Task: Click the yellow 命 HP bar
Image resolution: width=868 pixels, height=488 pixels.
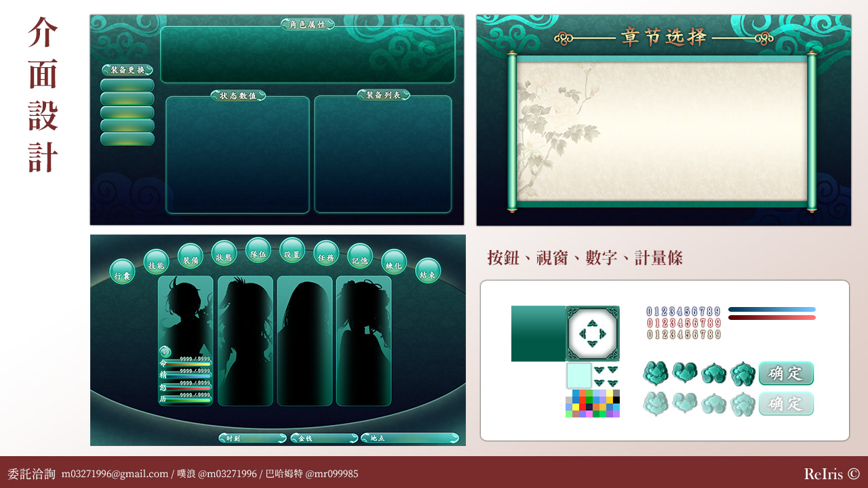Action: tap(189, 365)
